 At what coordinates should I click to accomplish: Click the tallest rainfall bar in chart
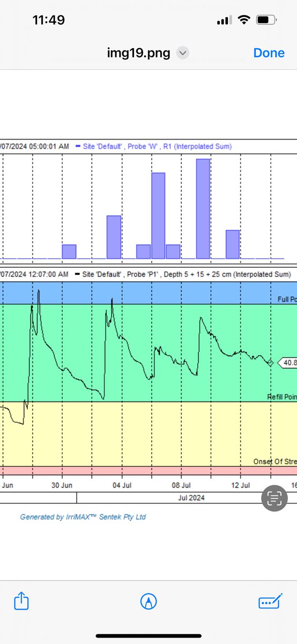click(203, 209)
